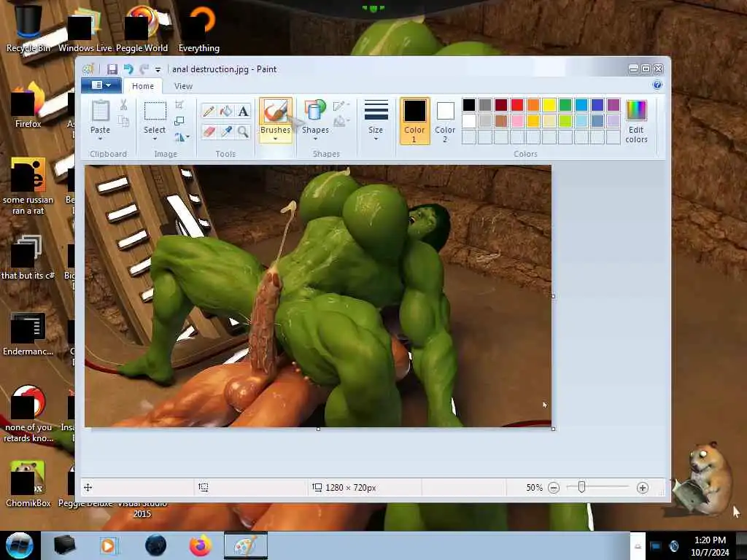Image resolution: width=747 pixels, height=560 pixels.
Task: Click the Copy icon in Clipboard group
Action: pyautogui.click(x=123, y=122)
